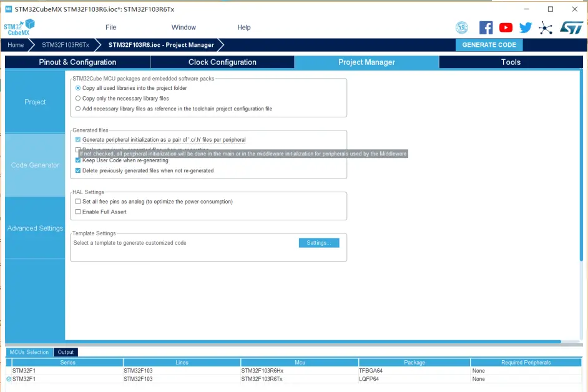
Task: Click the selected-MCU check icon beside STM32F103R6Tx row
Action: click(x=9, y=379)
